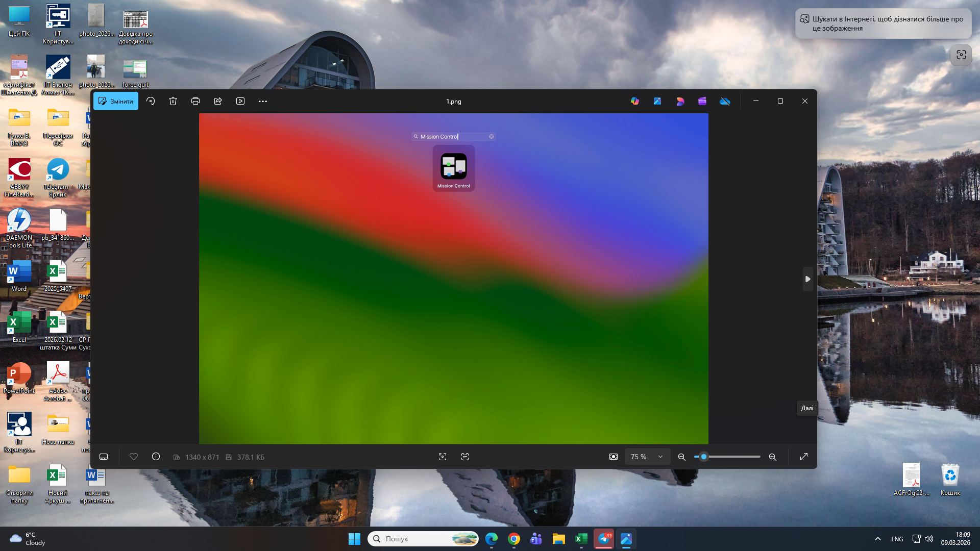Share the photo
Screen dimensions: 980x551
217,101
